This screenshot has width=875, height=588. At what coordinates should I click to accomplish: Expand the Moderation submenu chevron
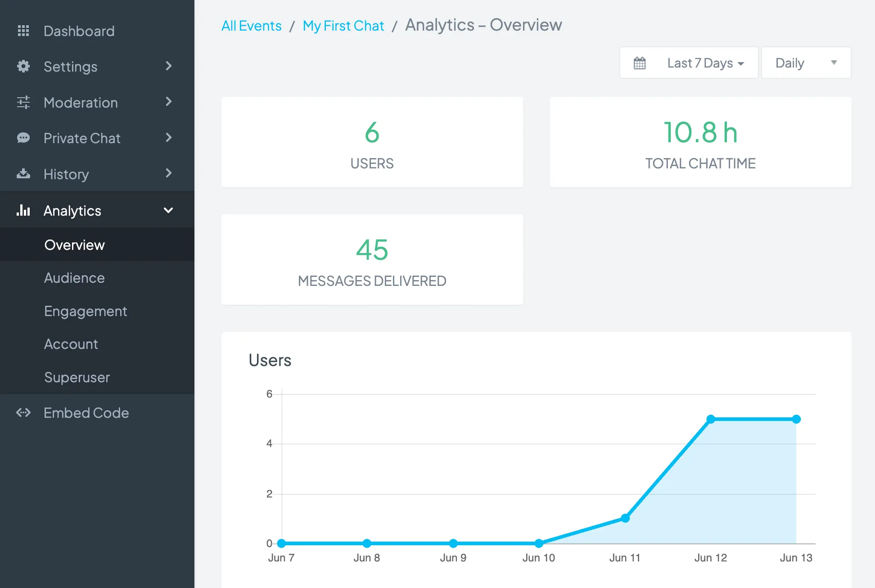169,102
